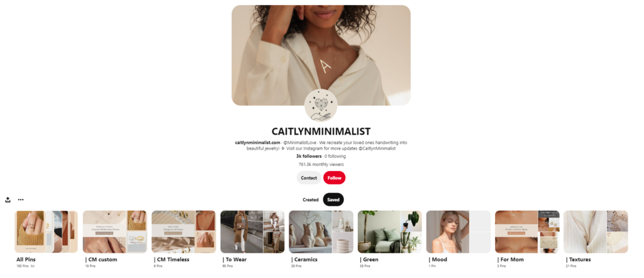Follow the CAITLYNMINIMALIST profile
This screenshot has width=644, height=278.
tap(335, 178)
